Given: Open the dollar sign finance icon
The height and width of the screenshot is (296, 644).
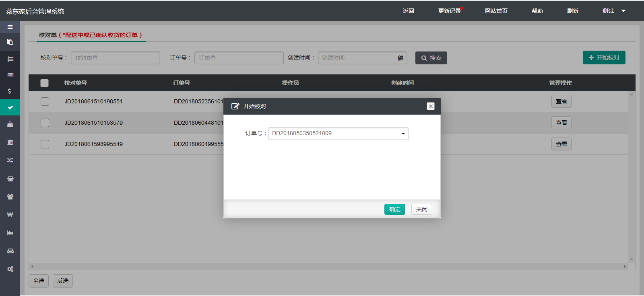Looking at the screenshot, I should pyautogui.click(x=10, y=91).
